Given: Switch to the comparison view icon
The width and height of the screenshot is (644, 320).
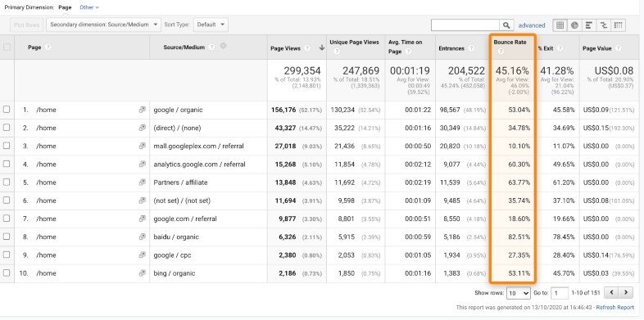Looking at the screenshot, I should click(603, 25).
